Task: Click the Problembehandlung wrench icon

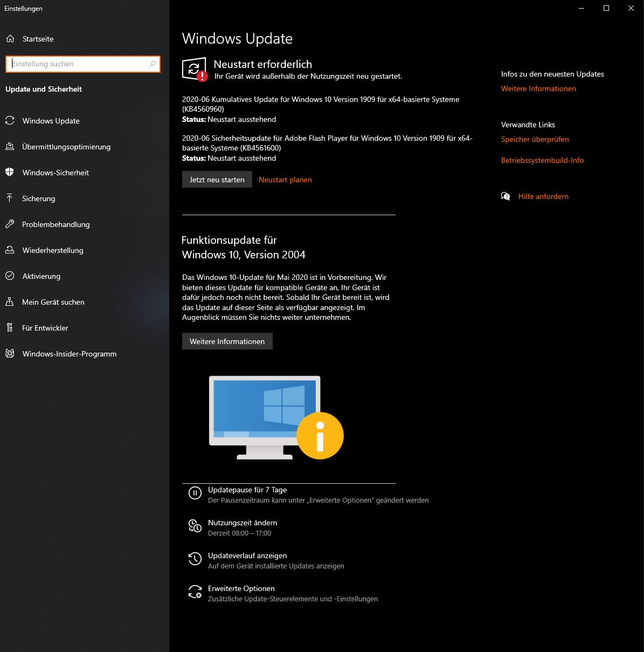Action: (10, 224)
